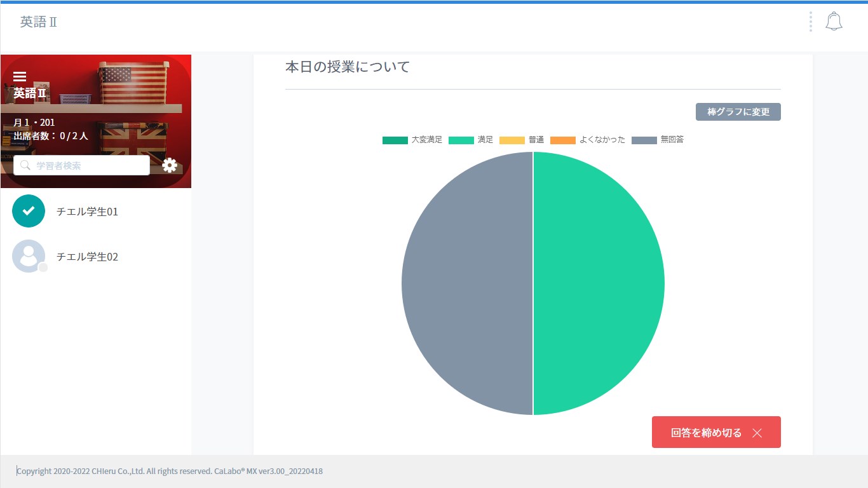This screenshot has height=488, width=868.
Task: Close responses with 回答を締め切る button
Action: [x=716, y=432]
